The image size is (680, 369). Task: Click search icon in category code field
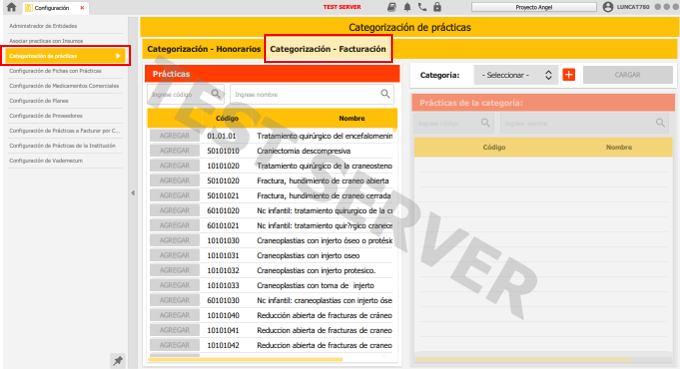click(486, 123)
